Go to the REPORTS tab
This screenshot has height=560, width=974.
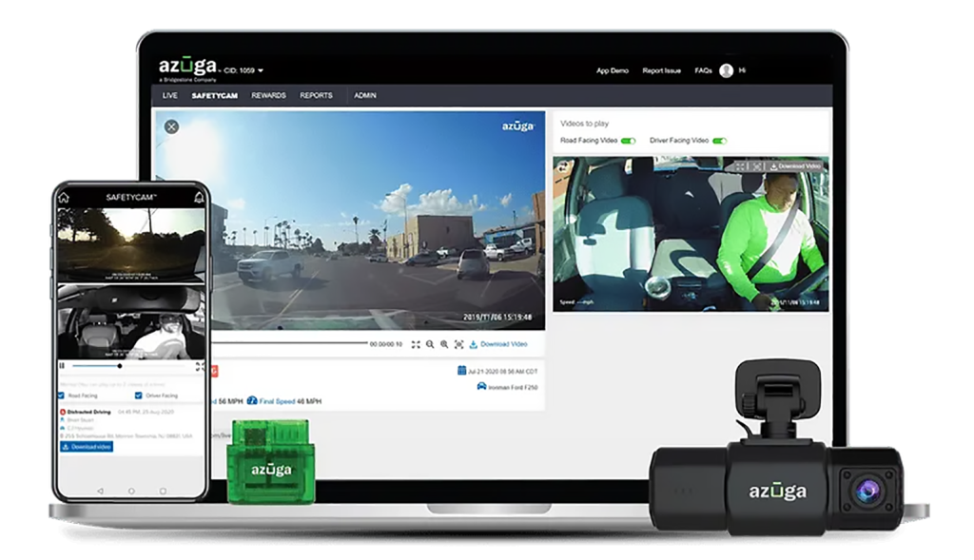[x=316, y=96]
